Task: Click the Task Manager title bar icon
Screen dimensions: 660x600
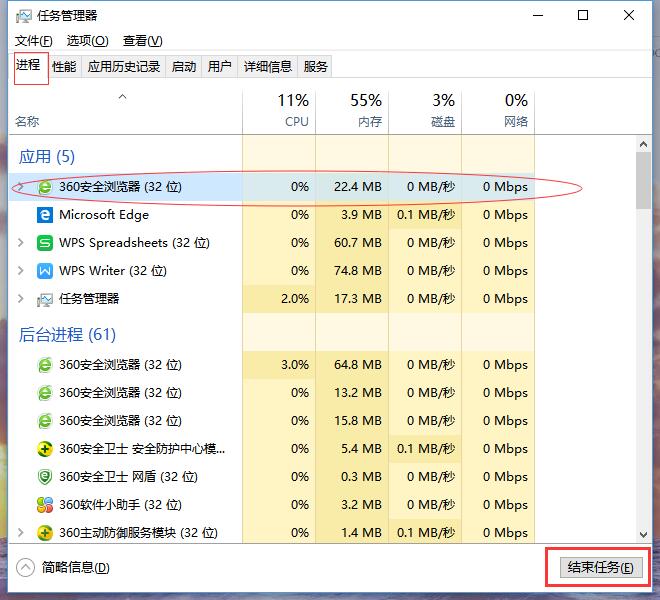Action: (x=24, y=16)
